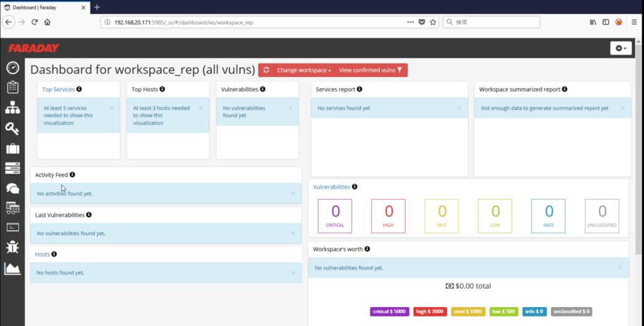Select the Dashboard | Faraday tab

coord(44,8)
